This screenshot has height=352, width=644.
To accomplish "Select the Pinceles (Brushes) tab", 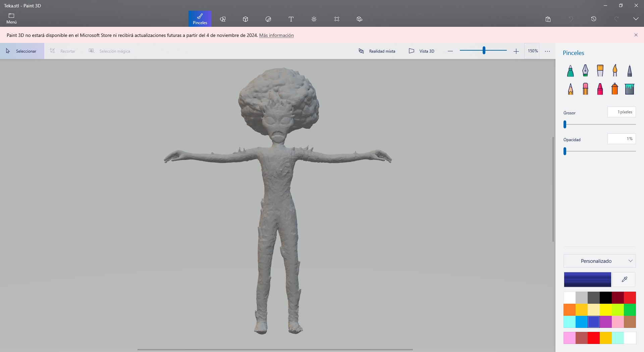I will [x=200, y=19].
